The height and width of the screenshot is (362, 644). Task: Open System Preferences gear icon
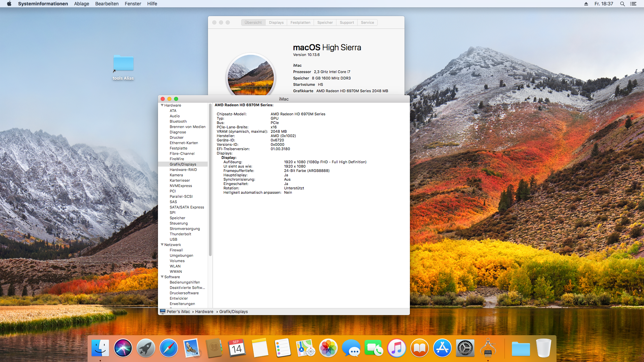(x=465, y=348)
